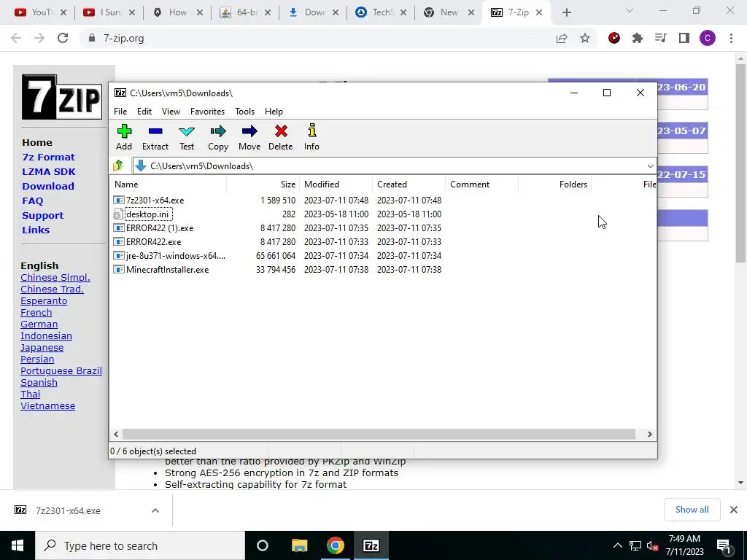Open notification center icon
Viewport: 747px width, 560px height.
[724, 545]
